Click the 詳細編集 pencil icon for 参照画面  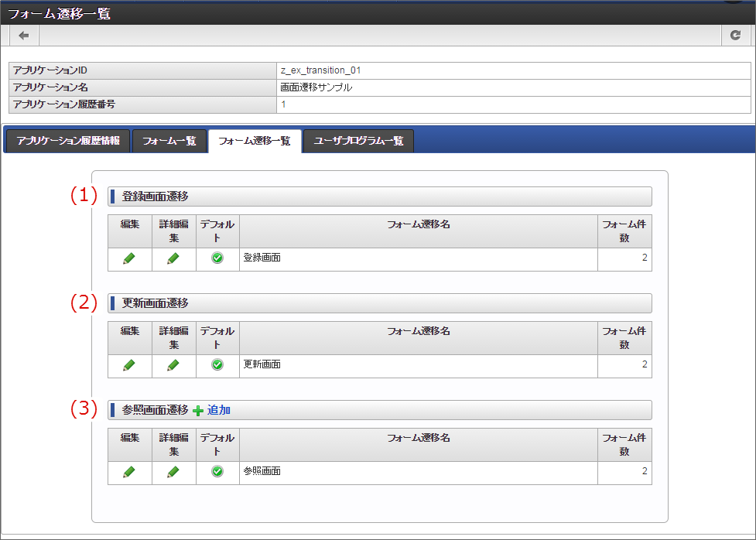(x=173, y=472)
